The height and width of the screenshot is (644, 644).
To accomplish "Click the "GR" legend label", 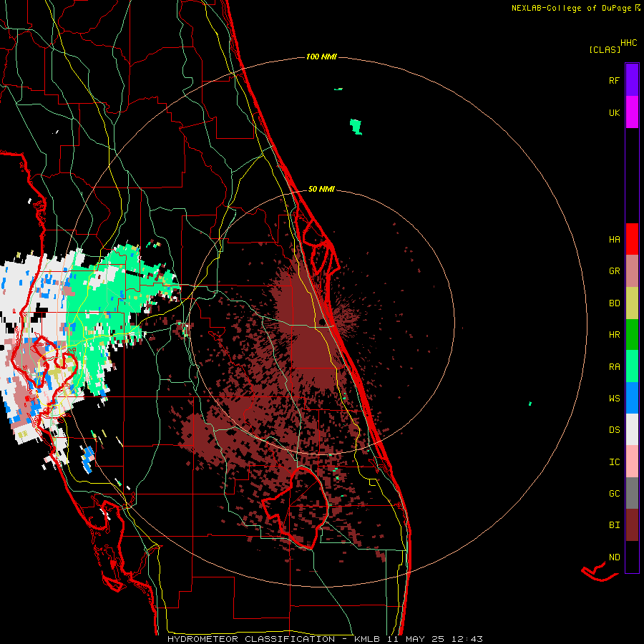I will 614,271.
